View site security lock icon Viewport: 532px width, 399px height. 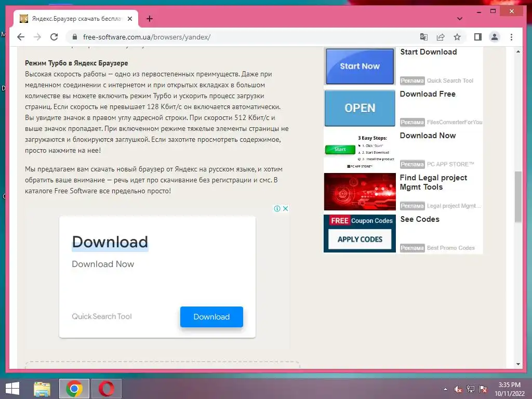pos(75,37)
